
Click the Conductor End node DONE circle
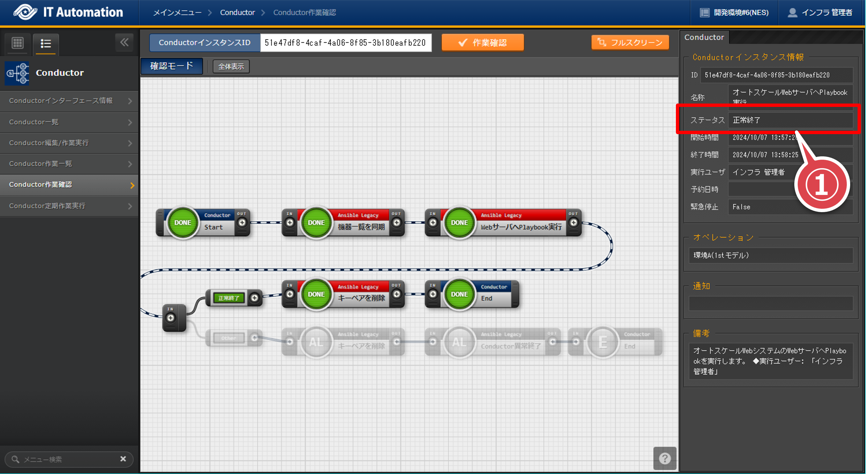(x=459, y=294)
